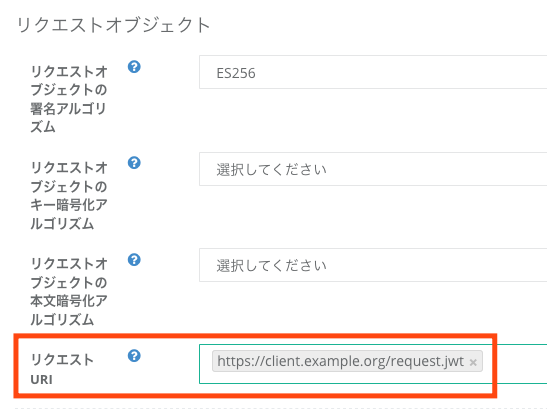547x415 pixels.
Task: Open help for リクエストオブジェクトの署名アルゴリズム
Action: tap(134, 67)
